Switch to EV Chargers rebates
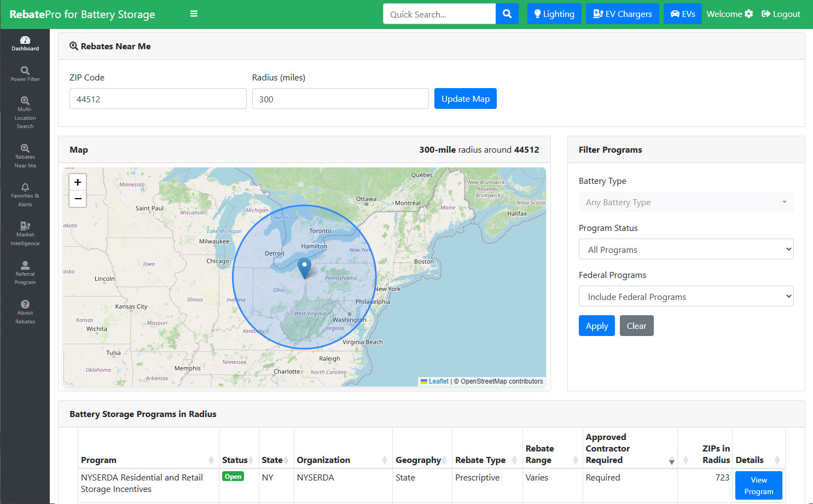813x504 pixels. click(623, 14)
